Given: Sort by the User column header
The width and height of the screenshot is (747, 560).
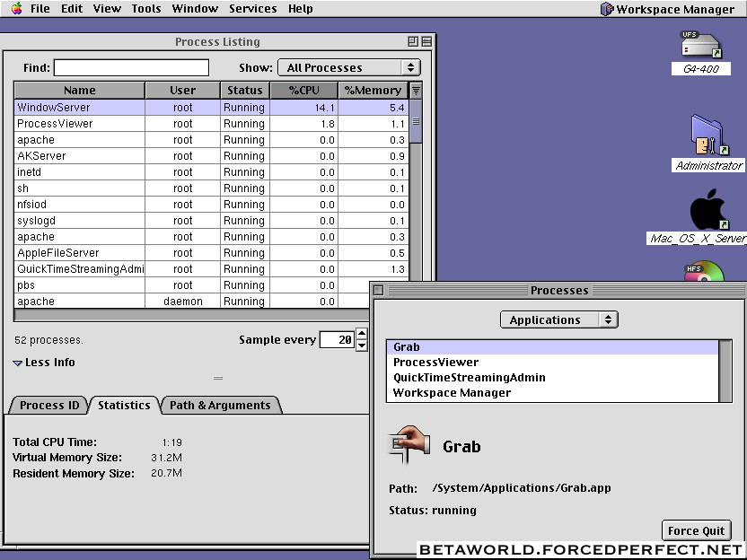Looking at the screenshot, I should [183, 90].
